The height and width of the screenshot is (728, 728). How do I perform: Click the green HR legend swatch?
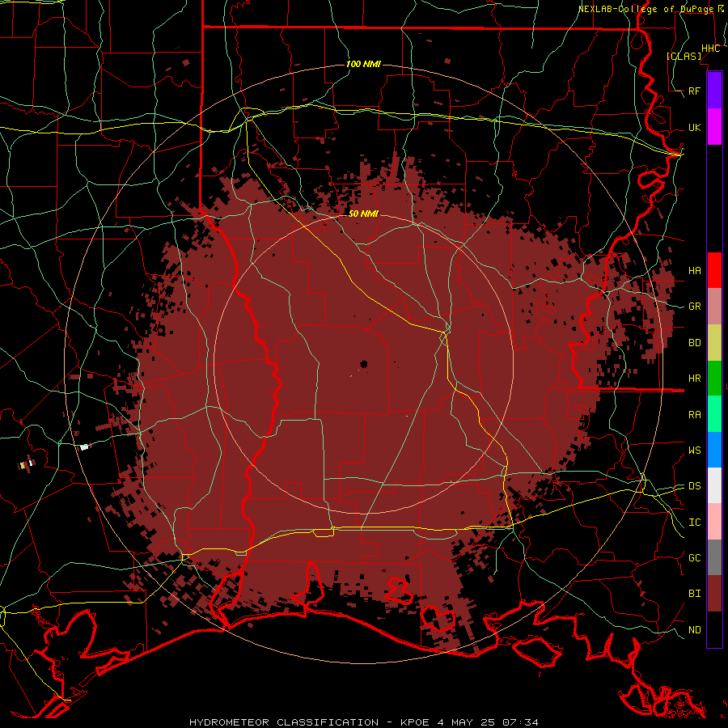(x=714, y=379)
